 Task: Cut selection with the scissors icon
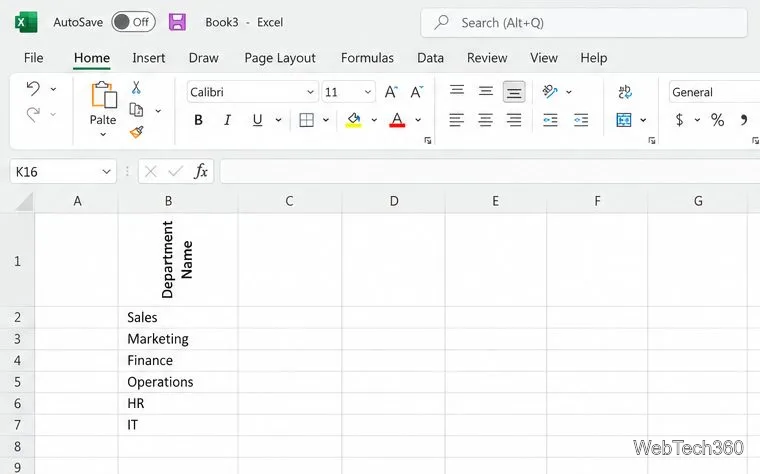click(x=136, y=88)
